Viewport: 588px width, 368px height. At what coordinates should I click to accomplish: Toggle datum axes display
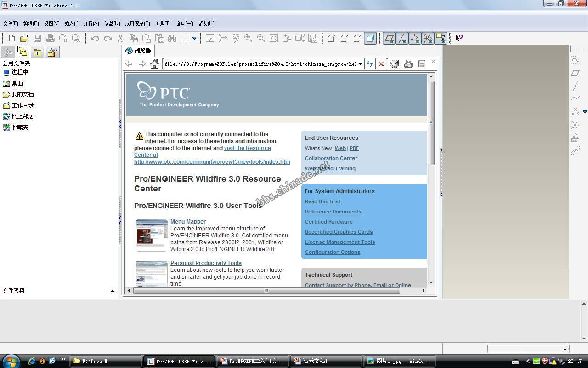pyautogui.click(x=402, y=38)
